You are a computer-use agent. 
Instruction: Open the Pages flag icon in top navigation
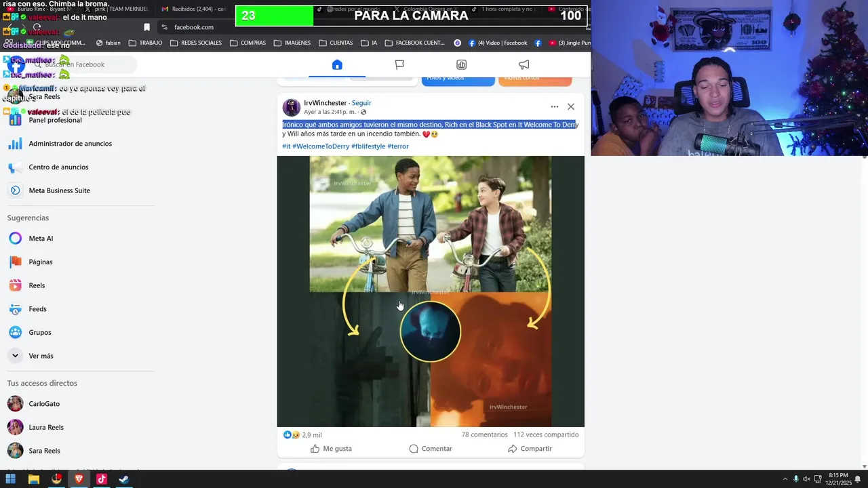point(399,64)
